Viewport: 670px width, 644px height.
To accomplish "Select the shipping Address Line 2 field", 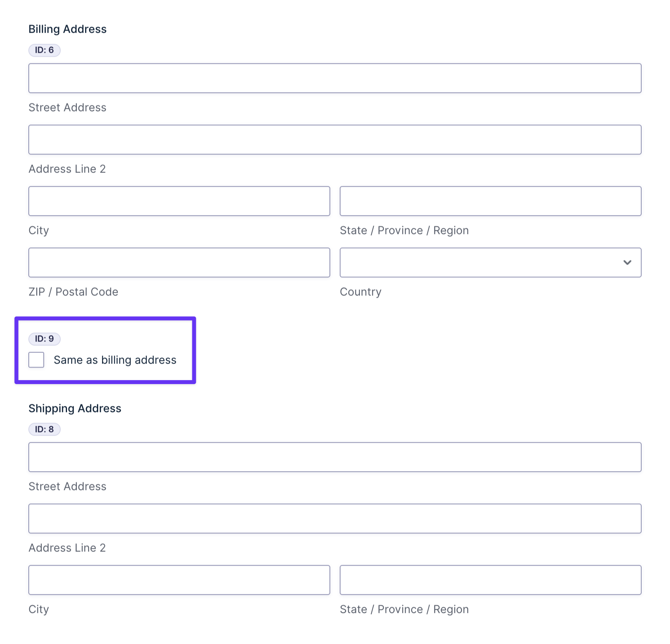I will [335, 518].
